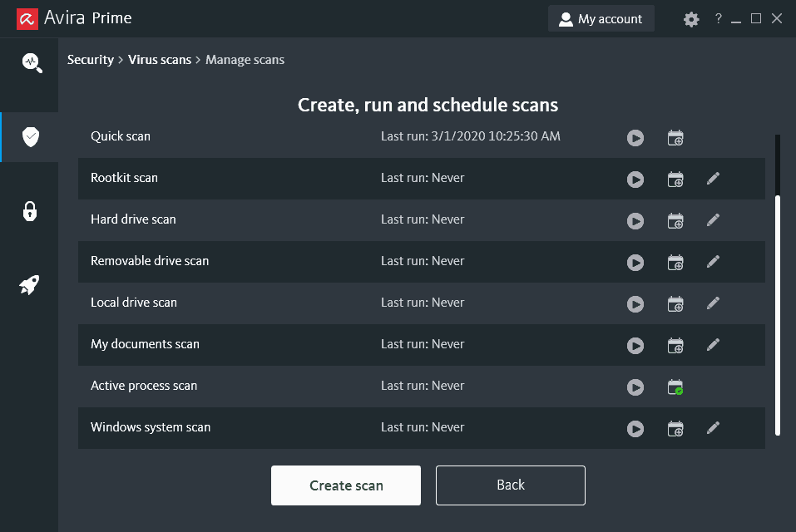Schedule the Windows system scan
796x532 pixels.
(675, 429)
